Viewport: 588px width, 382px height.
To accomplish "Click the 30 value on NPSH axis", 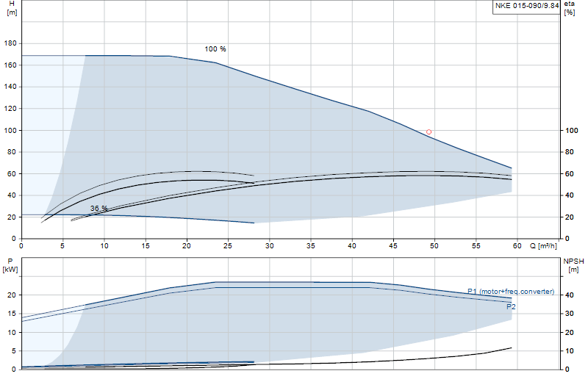I will 570,314.
